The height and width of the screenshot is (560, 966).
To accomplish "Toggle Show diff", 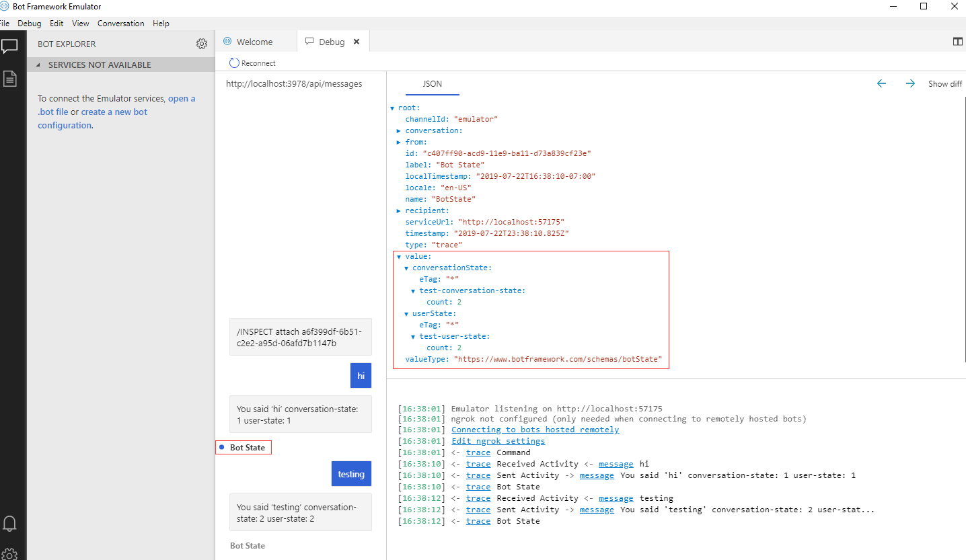I will tap(945, 84).
